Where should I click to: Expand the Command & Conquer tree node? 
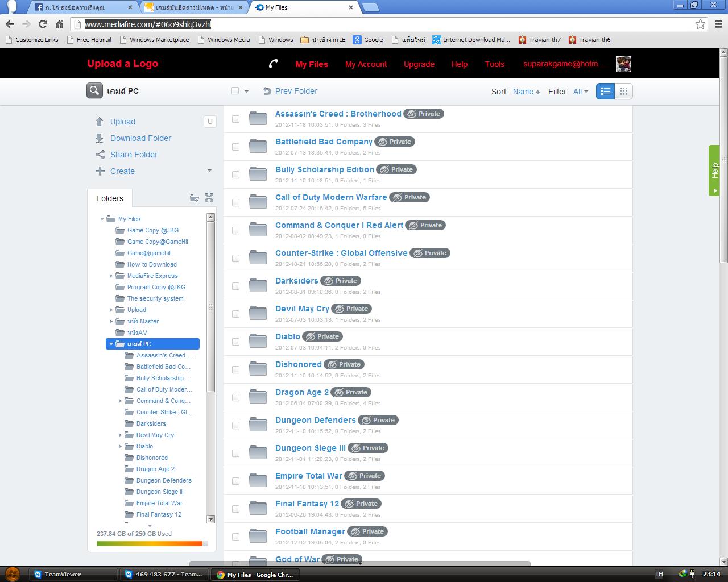[120, 401]
